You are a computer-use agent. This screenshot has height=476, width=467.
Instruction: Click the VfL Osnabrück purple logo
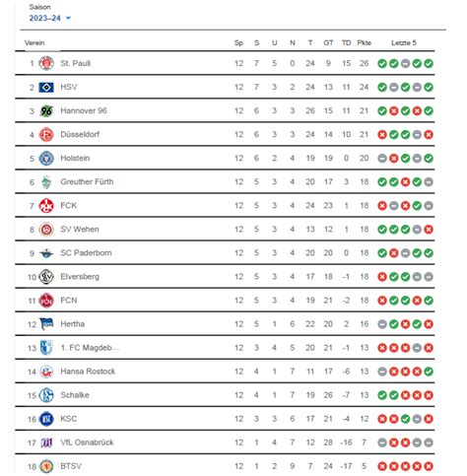46,442
